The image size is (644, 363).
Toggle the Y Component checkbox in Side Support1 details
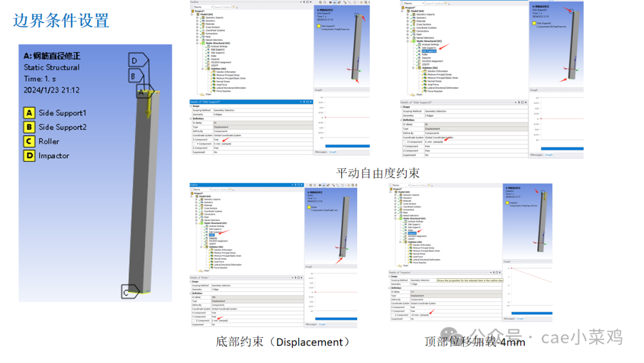click(194, 144)
